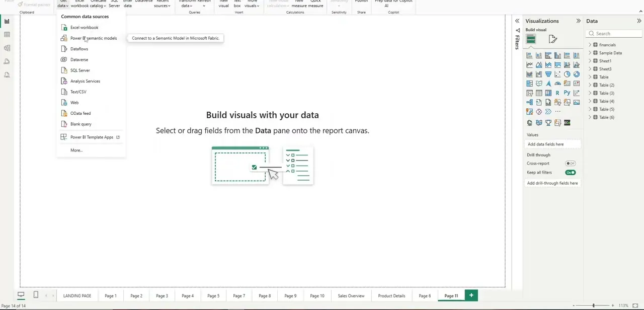Select the Slicer visual
The image size is (644, 310).
tap(529, 93)
